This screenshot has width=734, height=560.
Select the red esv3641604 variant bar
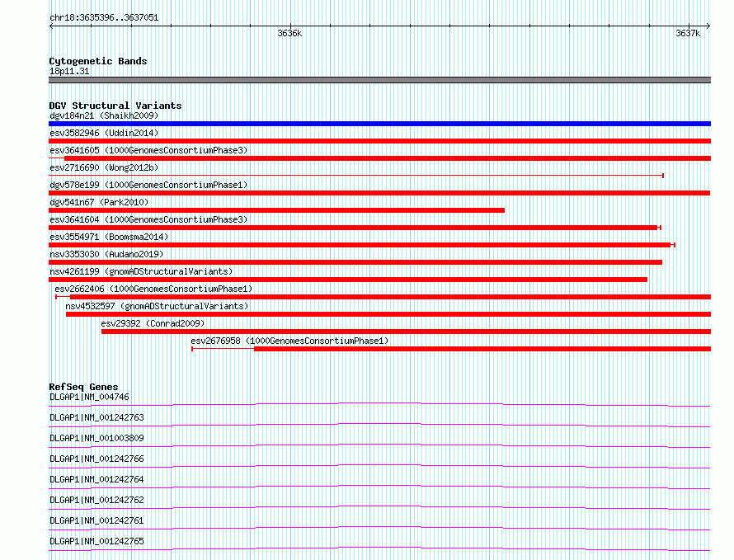[x=354, y=228]
